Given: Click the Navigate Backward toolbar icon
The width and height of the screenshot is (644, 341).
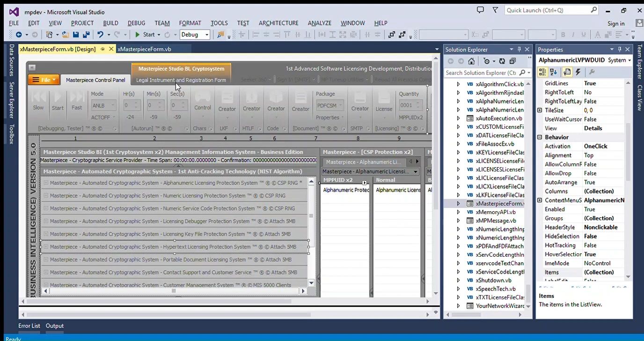Looking at the screenshot, I should 19,35.
